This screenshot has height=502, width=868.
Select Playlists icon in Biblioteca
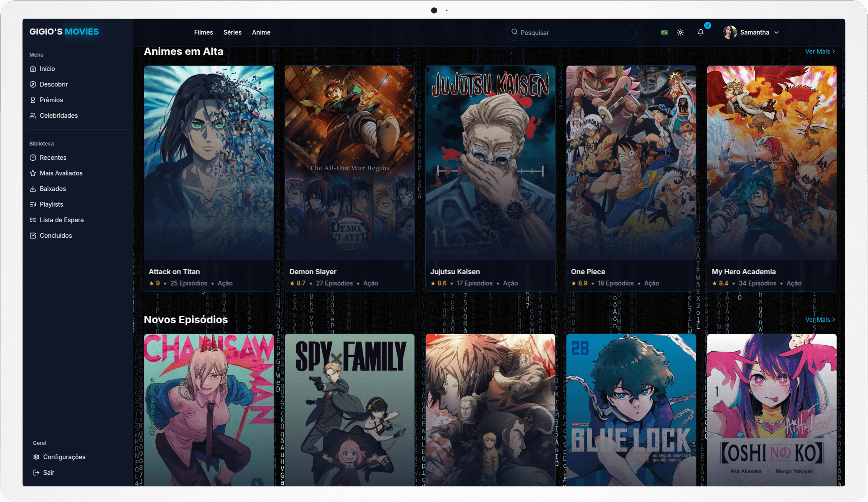tap(33, 204)
